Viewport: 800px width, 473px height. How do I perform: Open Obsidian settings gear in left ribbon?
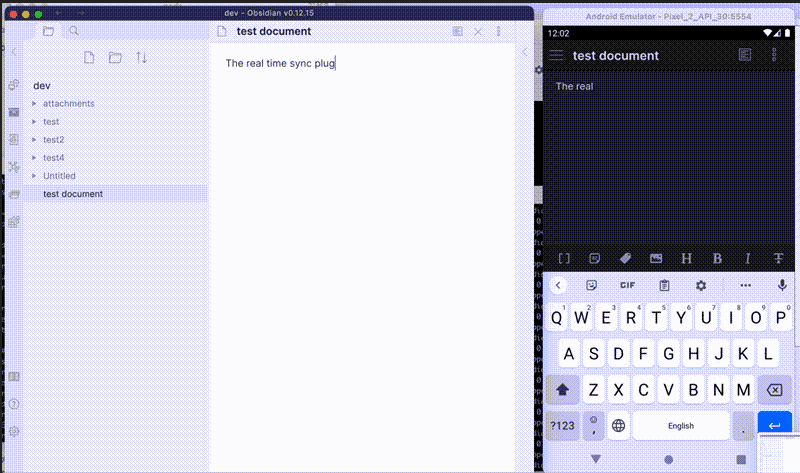14,432
